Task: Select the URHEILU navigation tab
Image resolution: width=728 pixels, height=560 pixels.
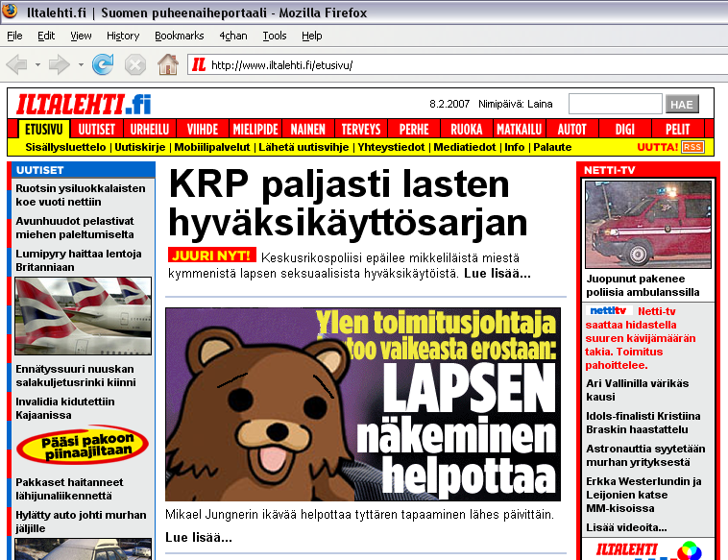Action: point(150,129)
